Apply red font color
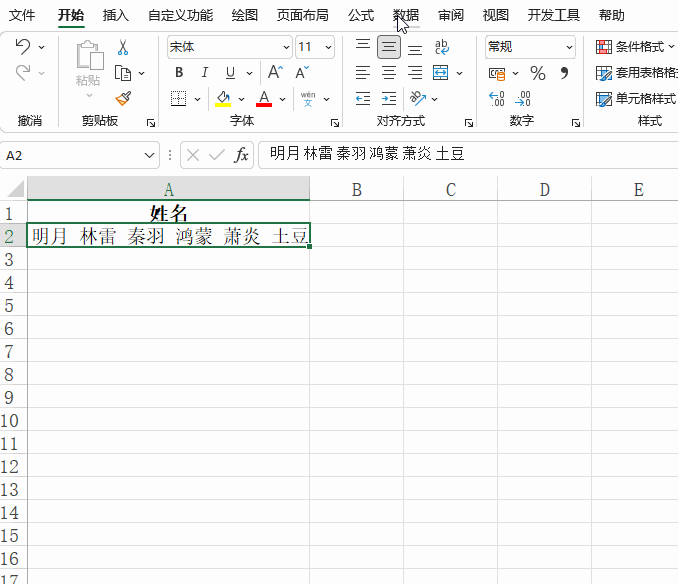Image resolution: width=678 pixels, height=584 pixels. point(264,99)
